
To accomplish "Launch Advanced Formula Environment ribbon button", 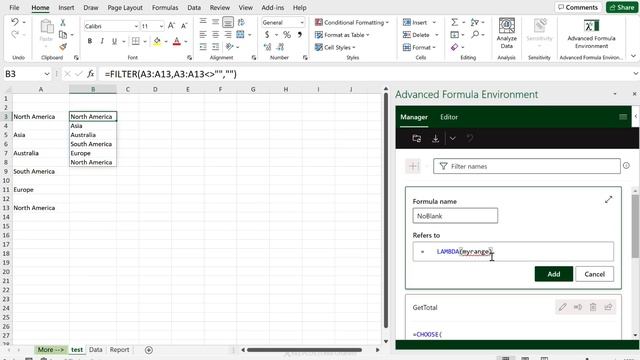I will (x=591, y=33).
